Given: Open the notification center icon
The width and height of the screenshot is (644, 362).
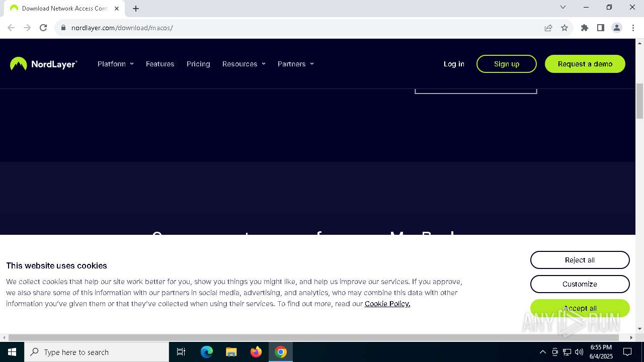Looking at the screenshot, I should pyautogui.click(x=627, y=352).
